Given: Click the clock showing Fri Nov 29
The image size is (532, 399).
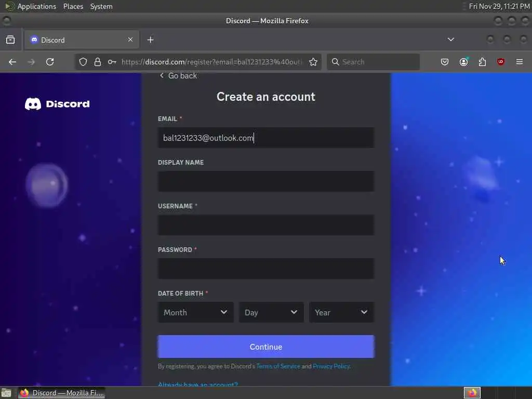Looking at the screenshot, I should [499, 6].
